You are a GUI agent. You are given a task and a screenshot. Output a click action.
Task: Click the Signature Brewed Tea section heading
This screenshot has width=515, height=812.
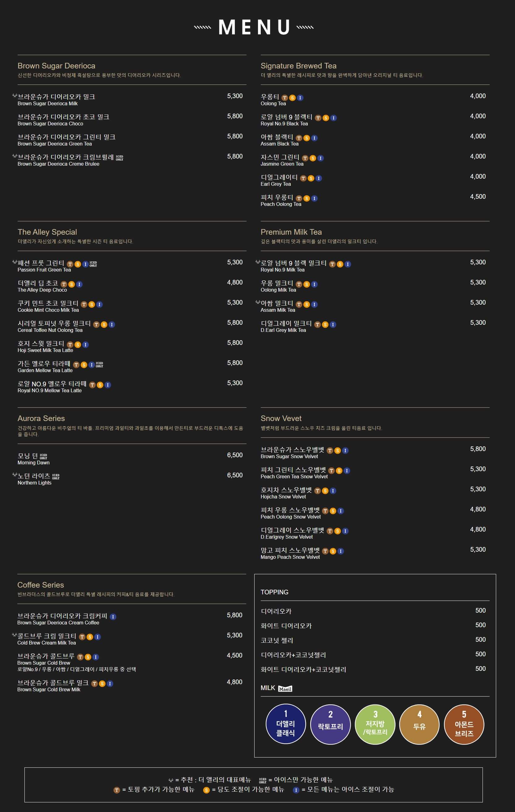[298, 66]
